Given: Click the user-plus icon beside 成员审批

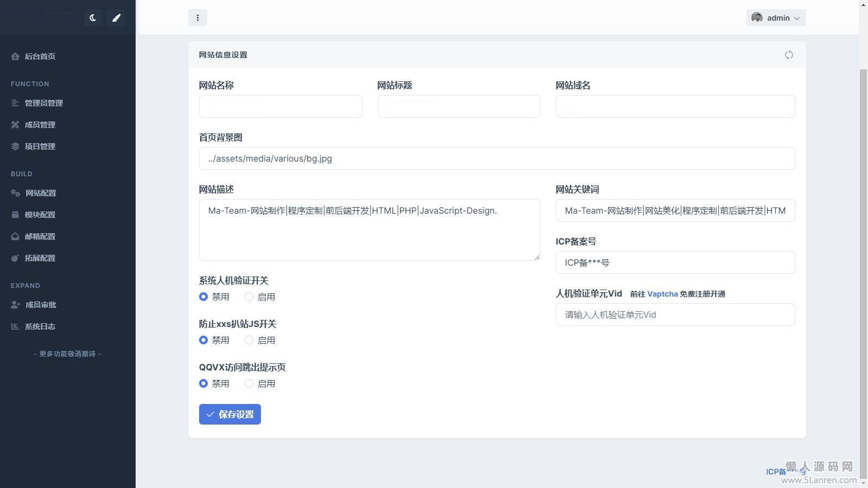Looking at the screenshot, I should pyautogui.click(x=15, y=305).
